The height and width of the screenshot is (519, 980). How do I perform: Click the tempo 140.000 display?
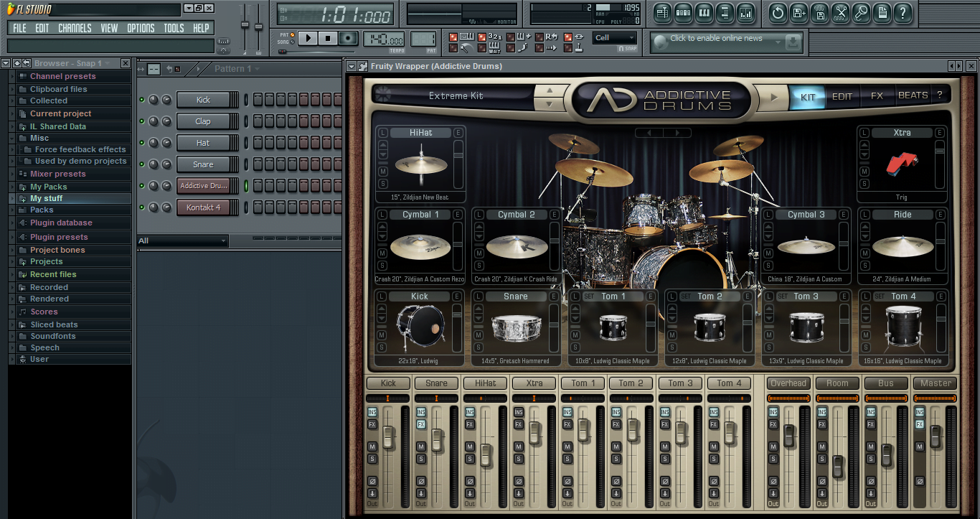pyautogui.click(x=384, y=39)
